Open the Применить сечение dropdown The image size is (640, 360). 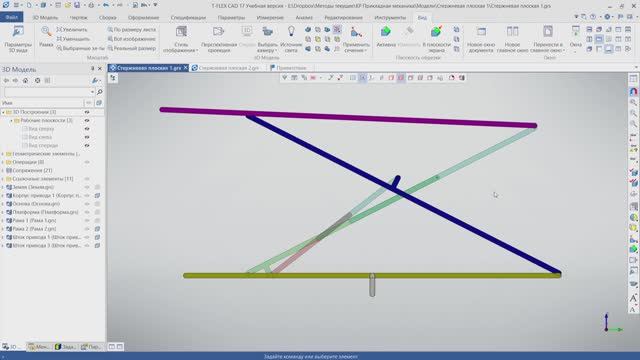(356, 39)
